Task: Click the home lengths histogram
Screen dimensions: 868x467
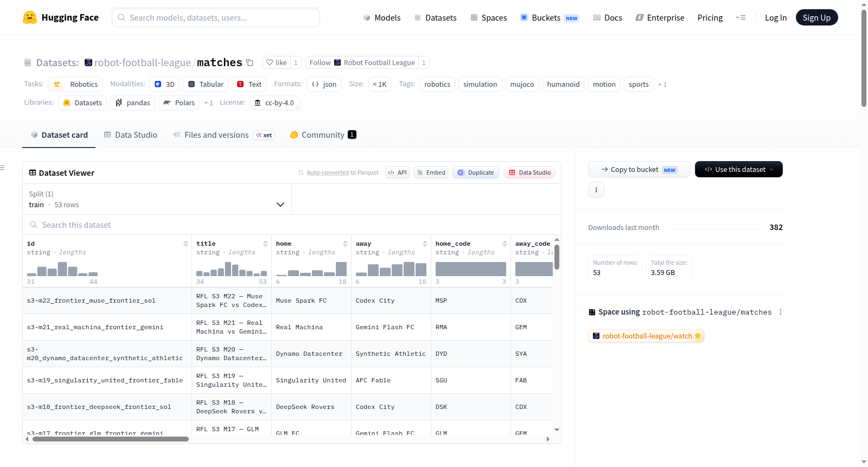Action: [311, 269]
